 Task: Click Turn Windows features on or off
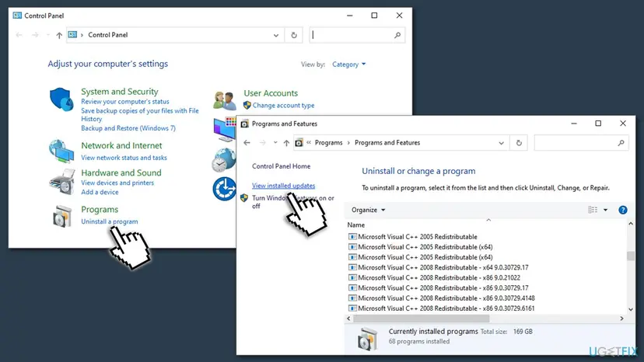pyautogui.click(x=293, y=202)
